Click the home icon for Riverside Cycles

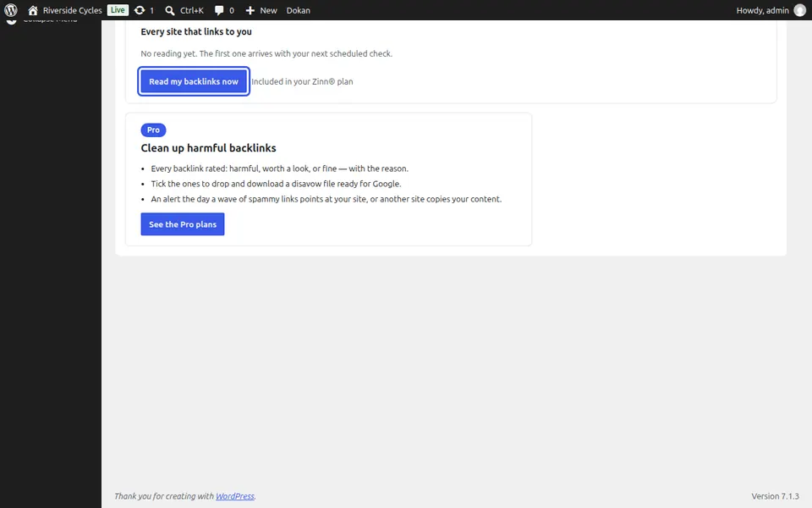pos(33,10)
